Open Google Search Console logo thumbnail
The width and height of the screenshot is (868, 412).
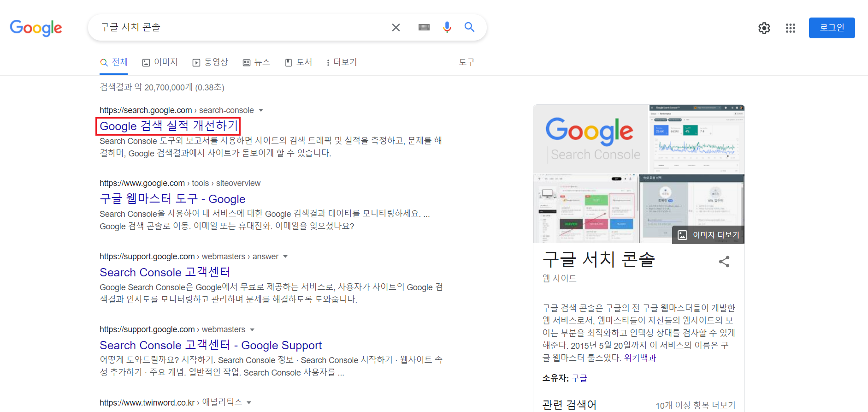point(590,139)
